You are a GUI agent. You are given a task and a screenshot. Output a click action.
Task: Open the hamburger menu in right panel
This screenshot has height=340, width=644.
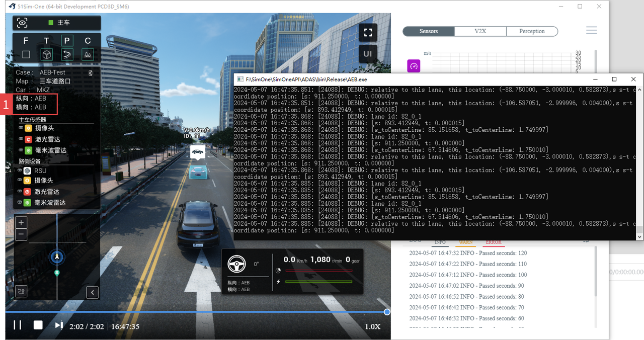click(x=592, y=31)
